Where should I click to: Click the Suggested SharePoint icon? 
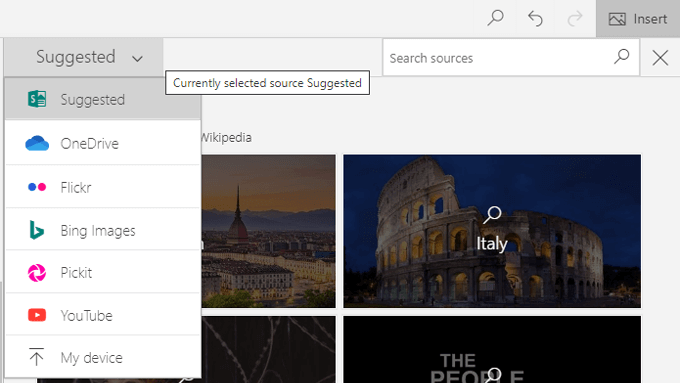point(37,99)
